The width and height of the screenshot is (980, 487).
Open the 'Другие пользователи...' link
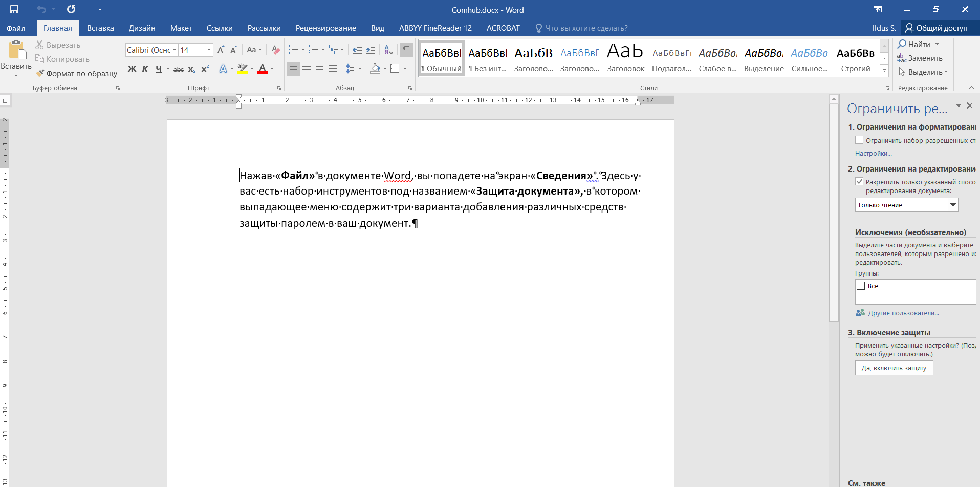coord(903,313)
